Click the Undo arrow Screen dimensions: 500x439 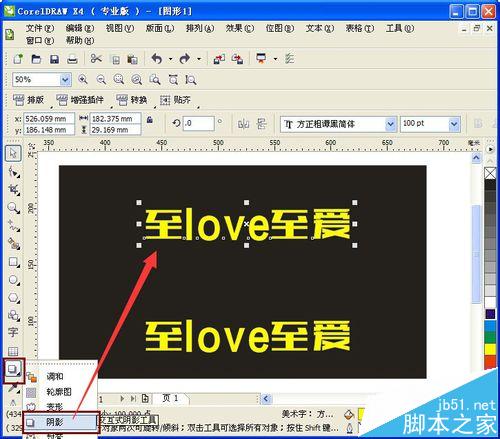[x=156, y=59]
